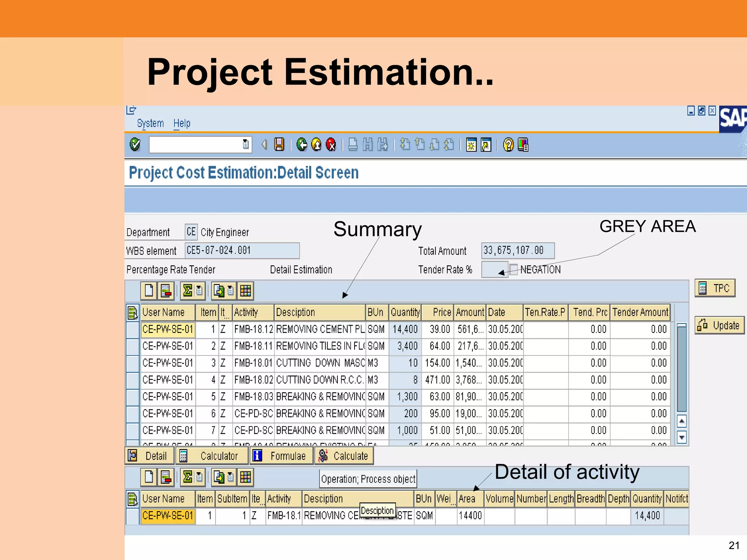Screen dimensions: 747x560
Task: Click the Create New Session icon
Action: point(471,145)
